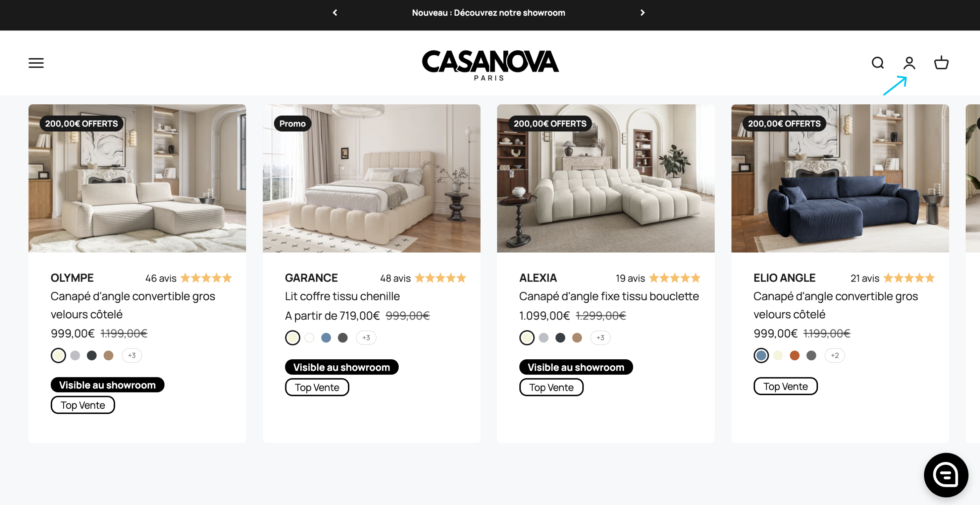The image size is (980, 505).
Task: Pick dark grey swatch on Olympe sofa
Action: click(x=92, y=355)
